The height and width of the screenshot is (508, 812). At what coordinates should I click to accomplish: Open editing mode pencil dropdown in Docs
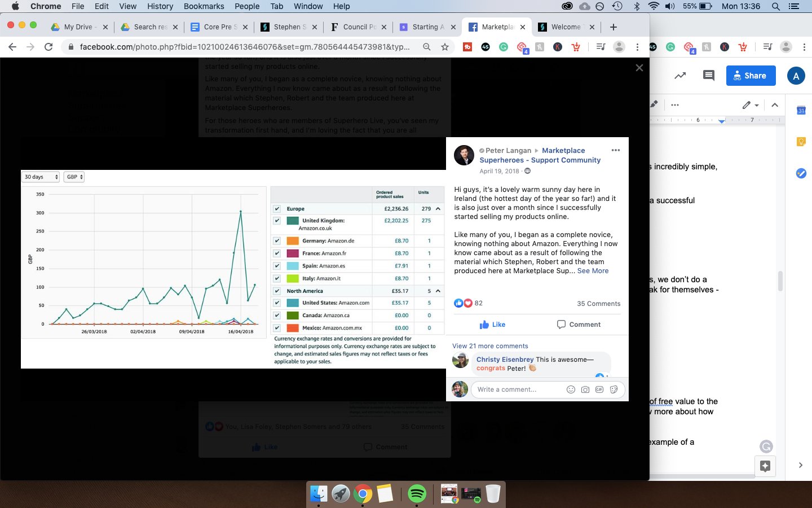point(751,104)
